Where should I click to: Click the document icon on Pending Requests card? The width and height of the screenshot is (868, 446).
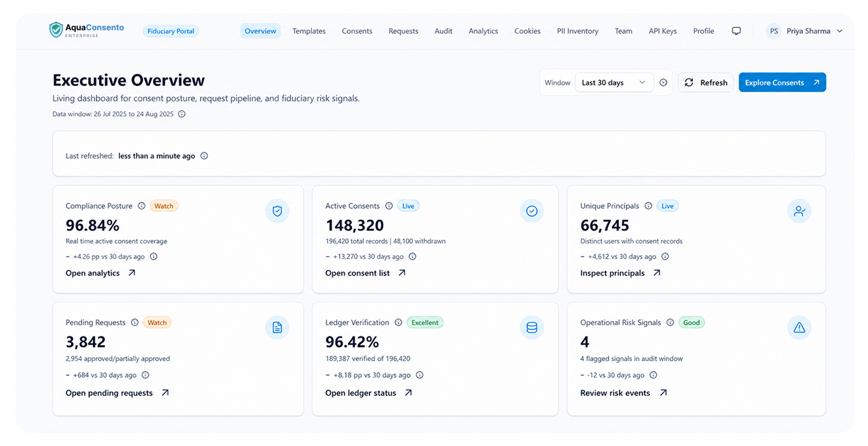click(277, 328)
